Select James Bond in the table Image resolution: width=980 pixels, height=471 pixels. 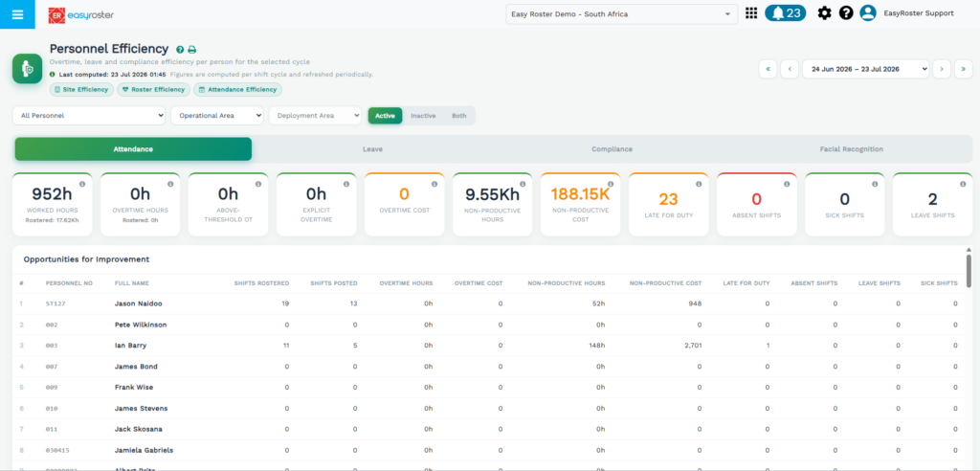click(x=136, y=367)
